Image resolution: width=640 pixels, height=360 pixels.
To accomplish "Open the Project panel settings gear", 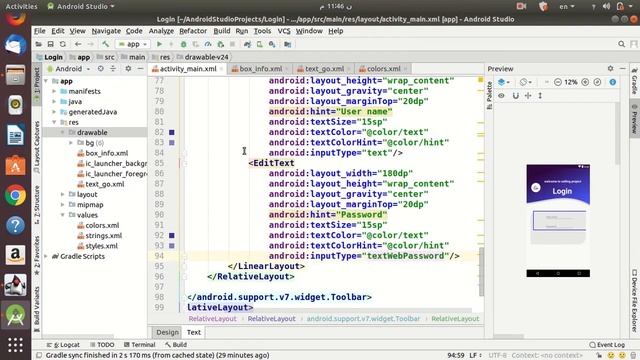I will pos(128,69).
